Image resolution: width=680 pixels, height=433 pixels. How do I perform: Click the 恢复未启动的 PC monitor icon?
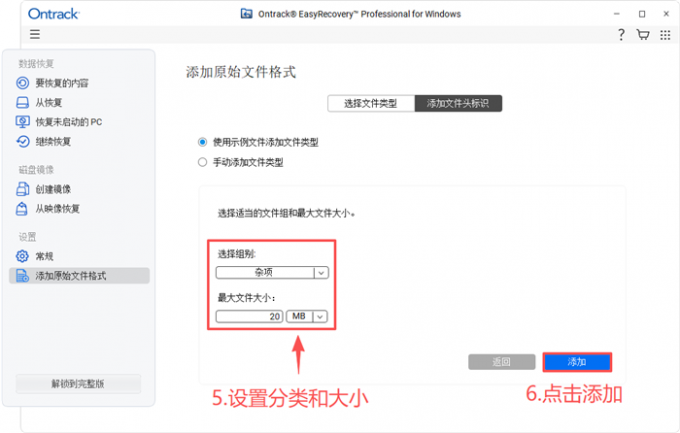click(23, 121)
